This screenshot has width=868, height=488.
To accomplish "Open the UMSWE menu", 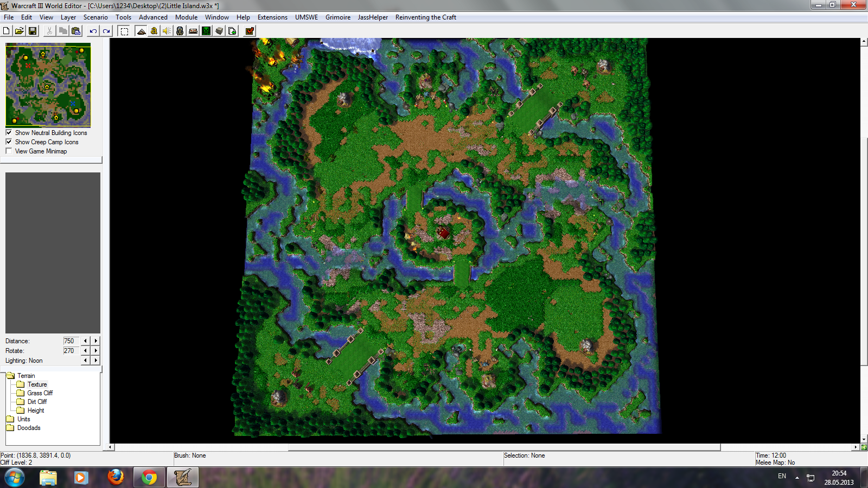I will coord(307,17).
